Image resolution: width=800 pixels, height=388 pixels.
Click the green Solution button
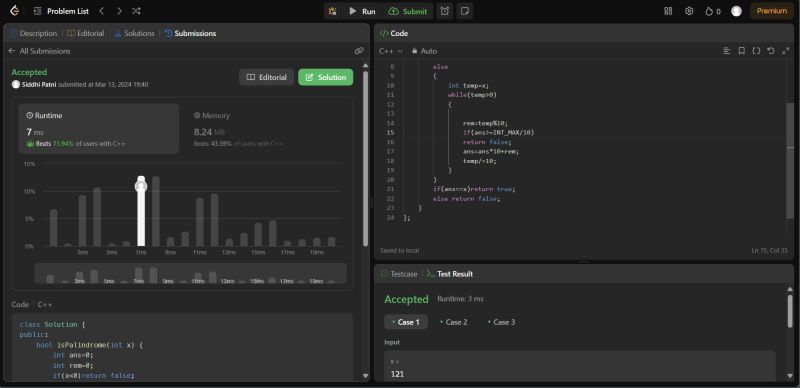[326, 77]
